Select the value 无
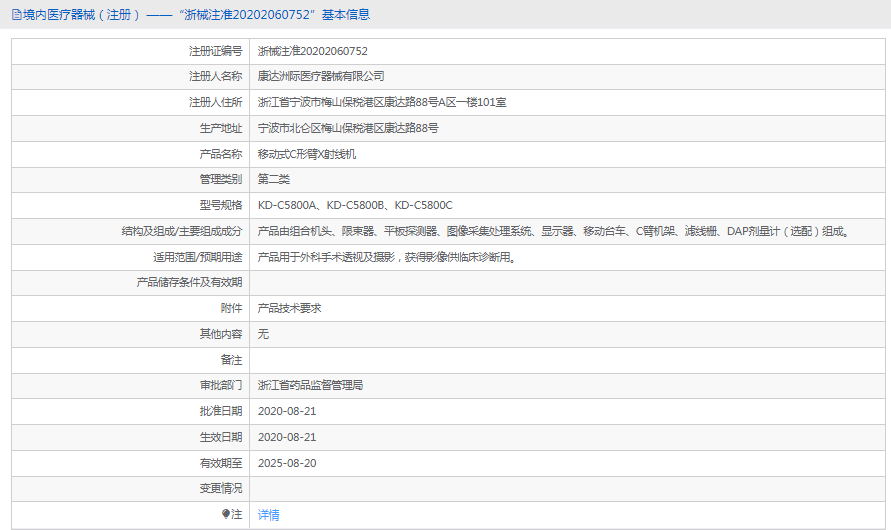This screenshot has height=530, width=891. pos(263,334)
